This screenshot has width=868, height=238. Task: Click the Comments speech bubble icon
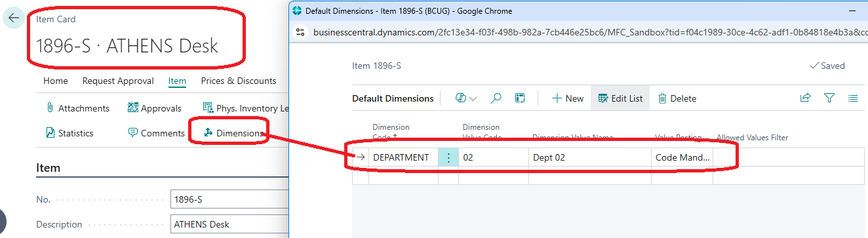click(132, 133)
